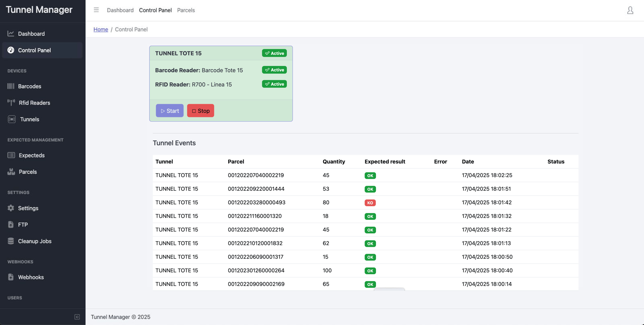
Task: Open Parcels in the top navigation
Action: tap(186, 10)
